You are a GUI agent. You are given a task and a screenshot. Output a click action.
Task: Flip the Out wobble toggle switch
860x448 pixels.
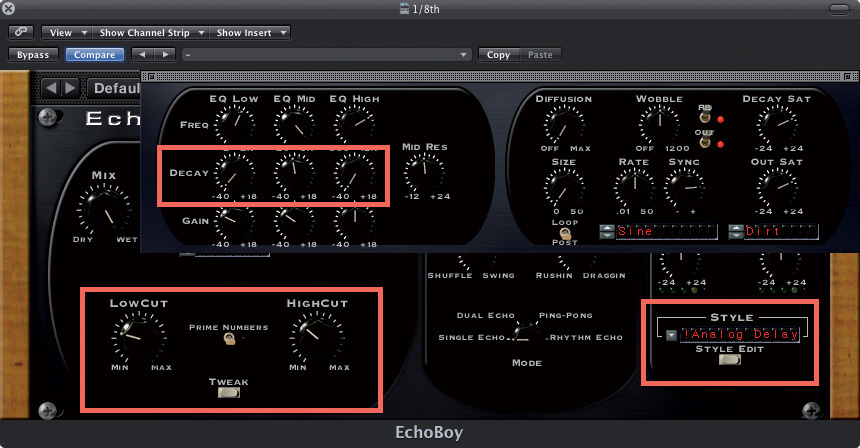click(x=705, y=142)
